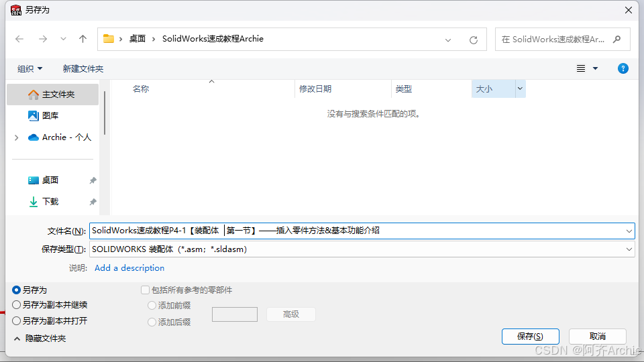Click the 保存(S) button
Viewport: 644px width, 362px height.
coord(530,337)
